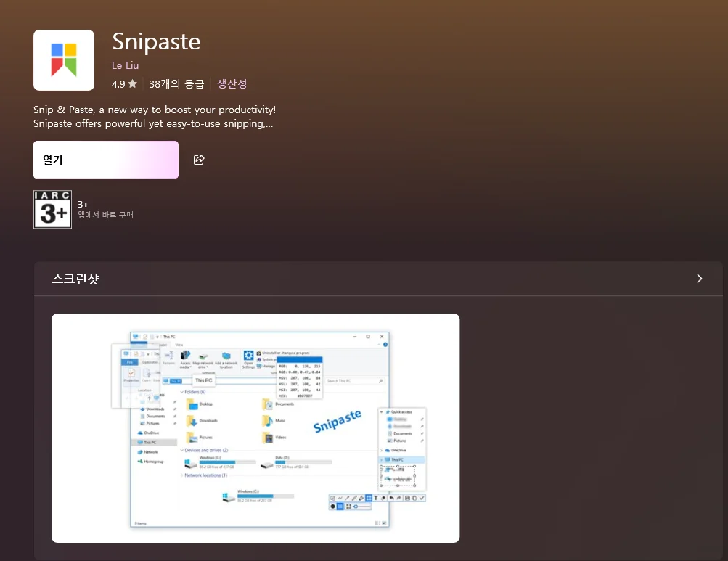Open publisher Le Liu's page

point(126,65)
